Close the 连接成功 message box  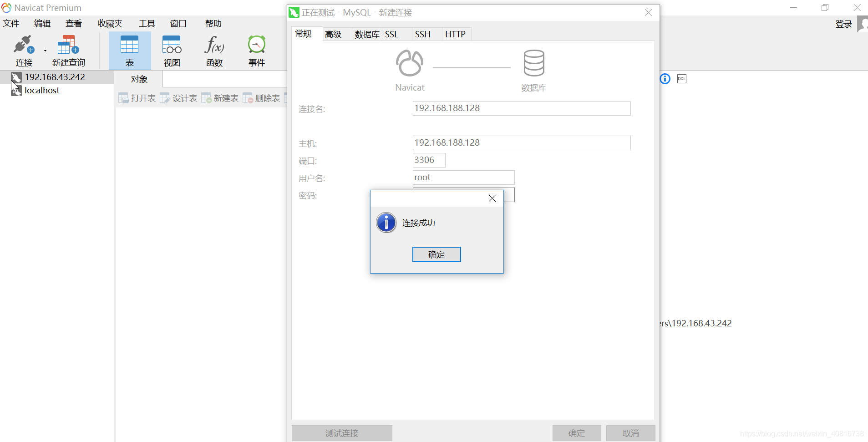(x=492, y=198)
